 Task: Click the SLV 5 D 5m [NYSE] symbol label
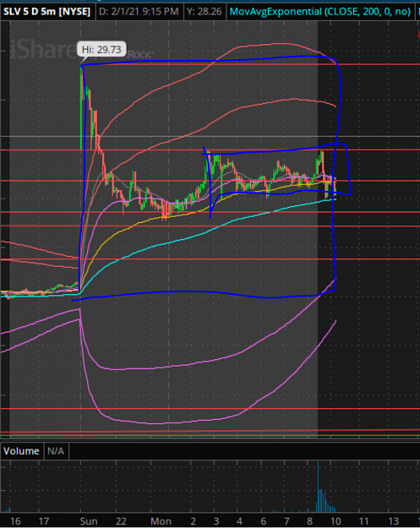(x=46, y=12)
